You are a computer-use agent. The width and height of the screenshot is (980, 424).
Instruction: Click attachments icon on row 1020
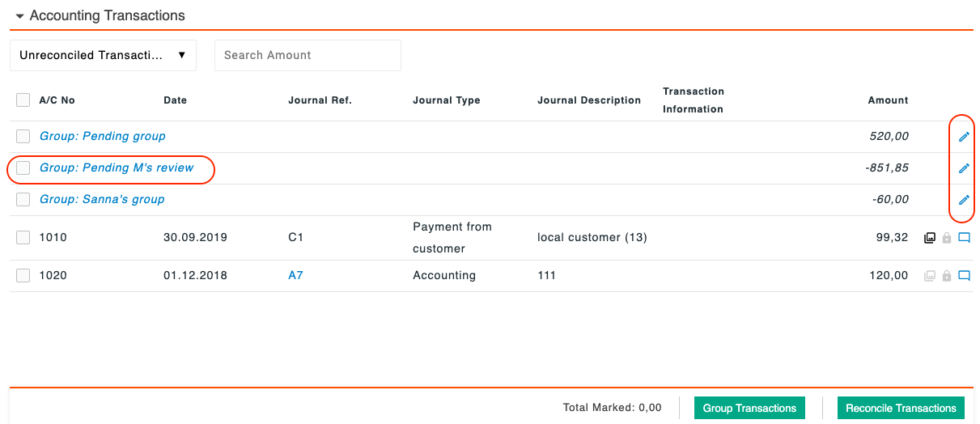coord(930,275)
